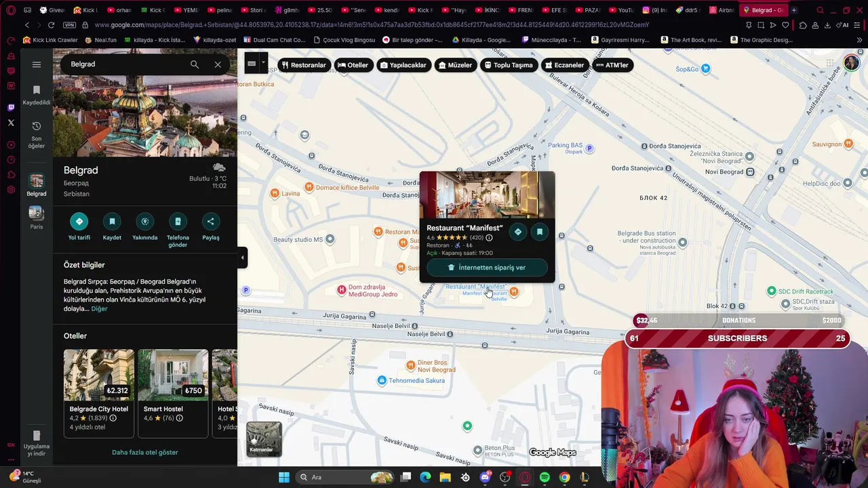This screenshot has width=868, height=488.
Task: Click Yakınında nearby button
Action: click(x=144, y=222)
